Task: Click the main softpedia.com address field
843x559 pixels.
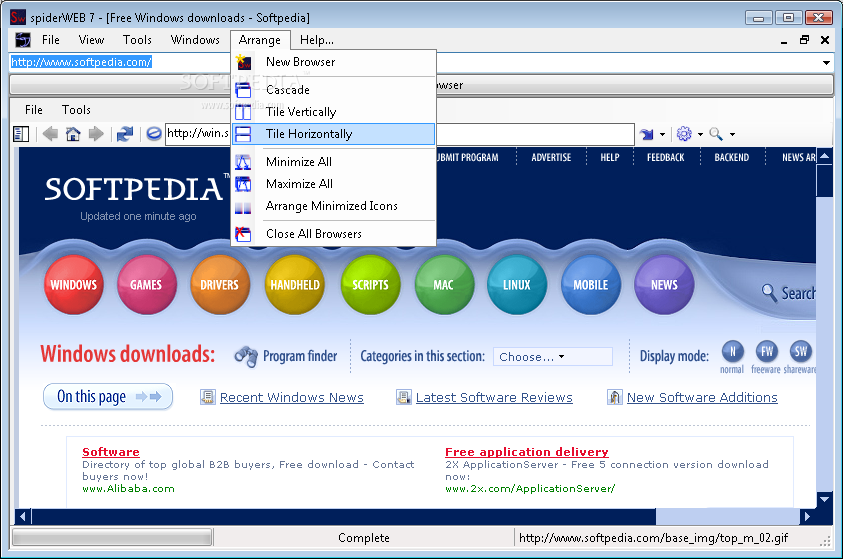Action: pos(419,62)
